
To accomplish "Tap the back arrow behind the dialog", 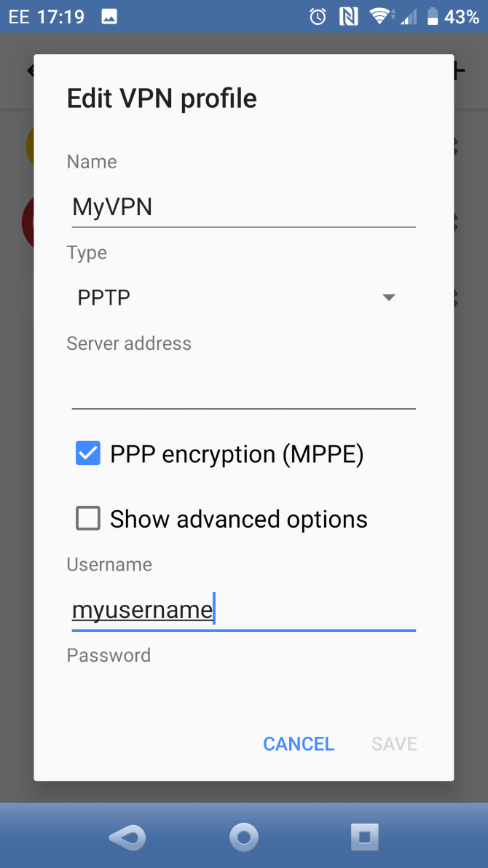I will tap(30, 71).
